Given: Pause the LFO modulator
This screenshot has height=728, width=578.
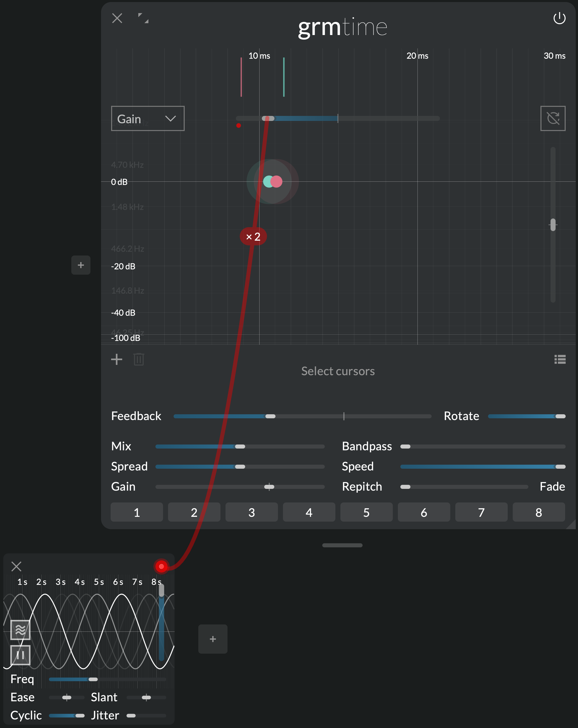Looking at the screenshot, I should [20, 655].
